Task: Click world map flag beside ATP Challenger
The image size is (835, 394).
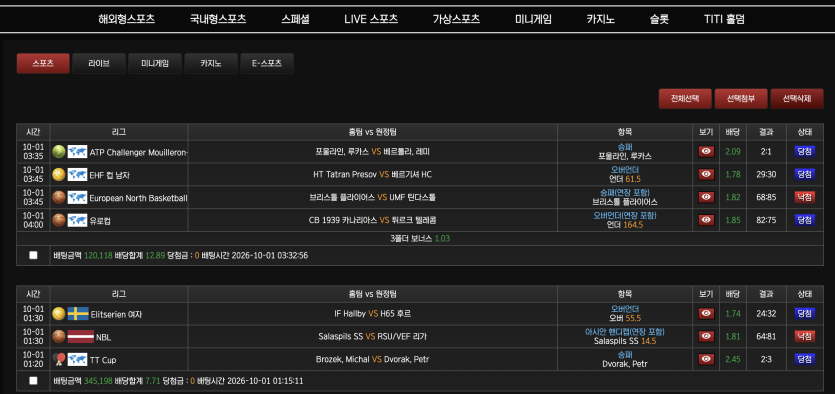Action: coord(78,152)
